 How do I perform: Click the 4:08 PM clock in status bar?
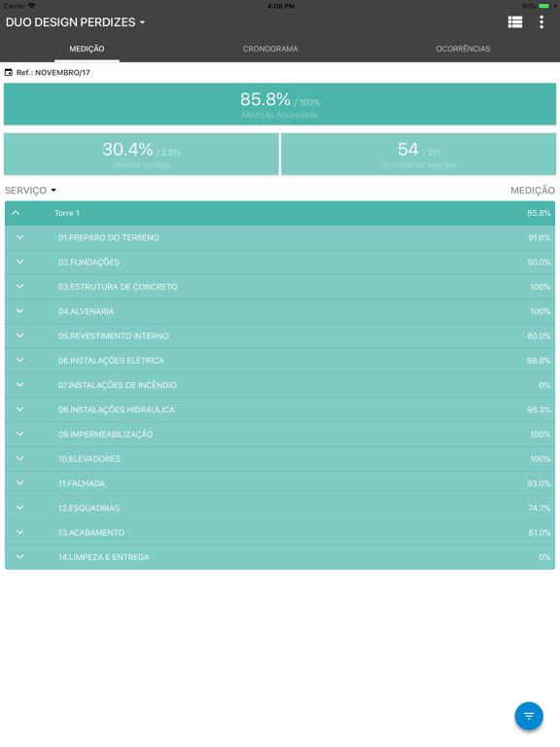281,6
